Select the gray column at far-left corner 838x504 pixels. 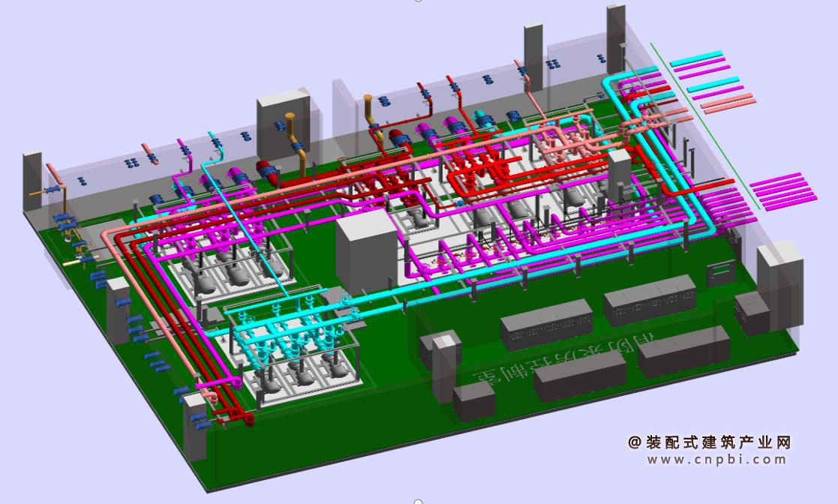coord(32,181)
